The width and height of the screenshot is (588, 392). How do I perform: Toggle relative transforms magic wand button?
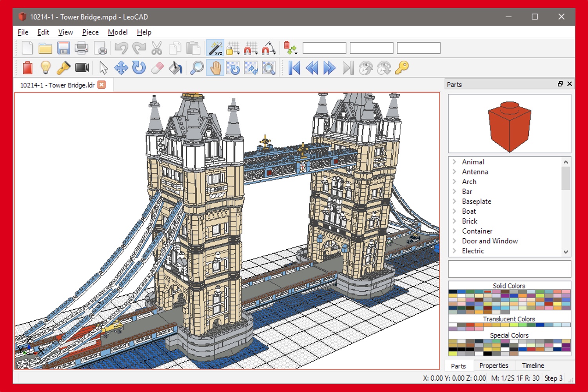tap(215, 48)
